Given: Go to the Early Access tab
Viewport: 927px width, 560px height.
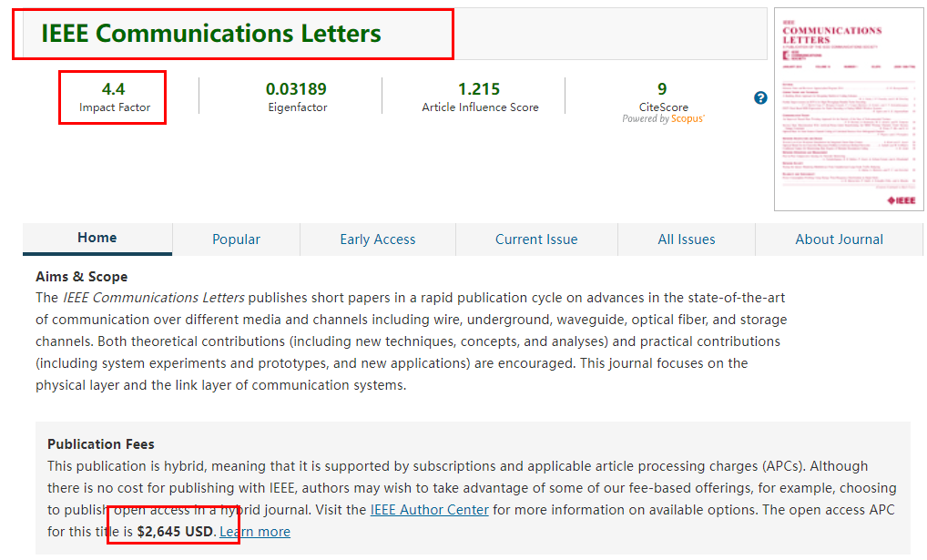Looking at the screenshot, I should 377,239.
